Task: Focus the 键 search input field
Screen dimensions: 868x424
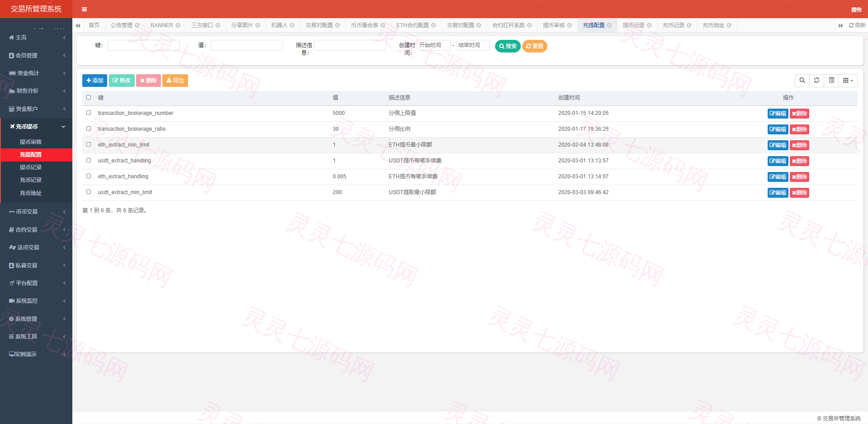Action: click(143, 45)
